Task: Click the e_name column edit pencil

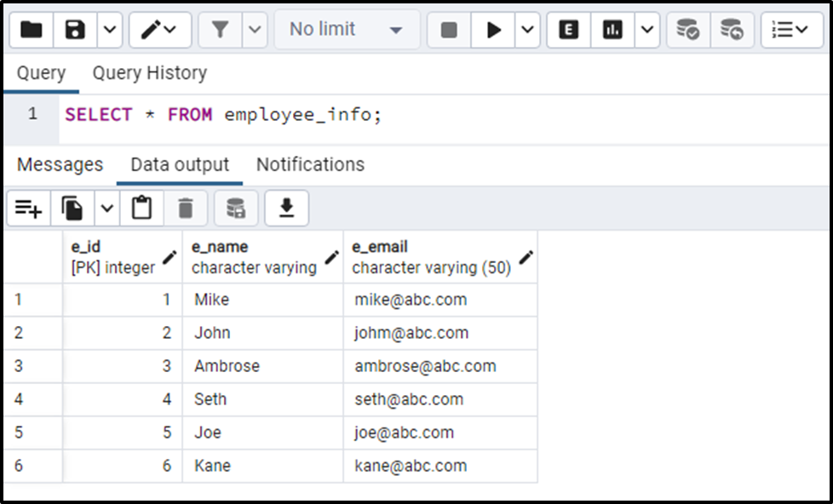Action: [332, 258]
